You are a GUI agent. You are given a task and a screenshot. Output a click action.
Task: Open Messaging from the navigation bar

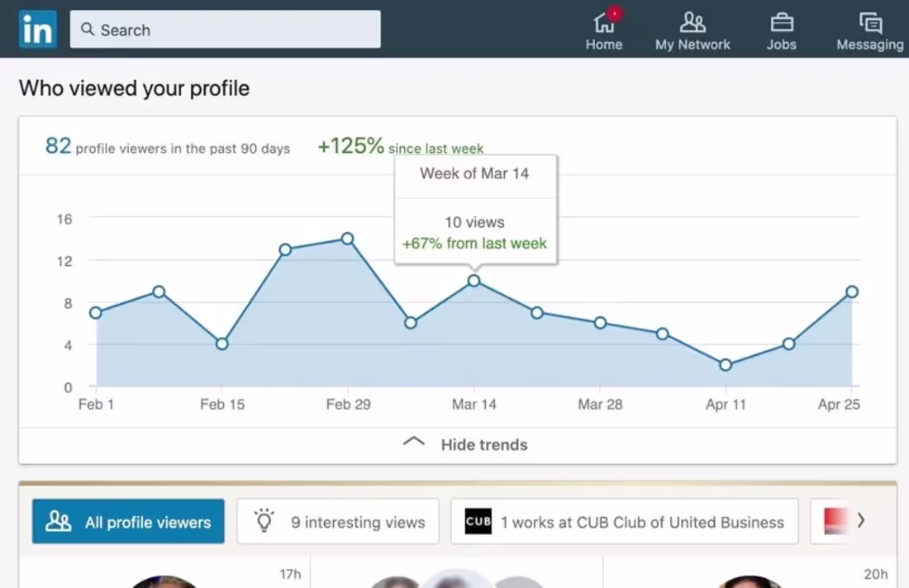[869, 25]
